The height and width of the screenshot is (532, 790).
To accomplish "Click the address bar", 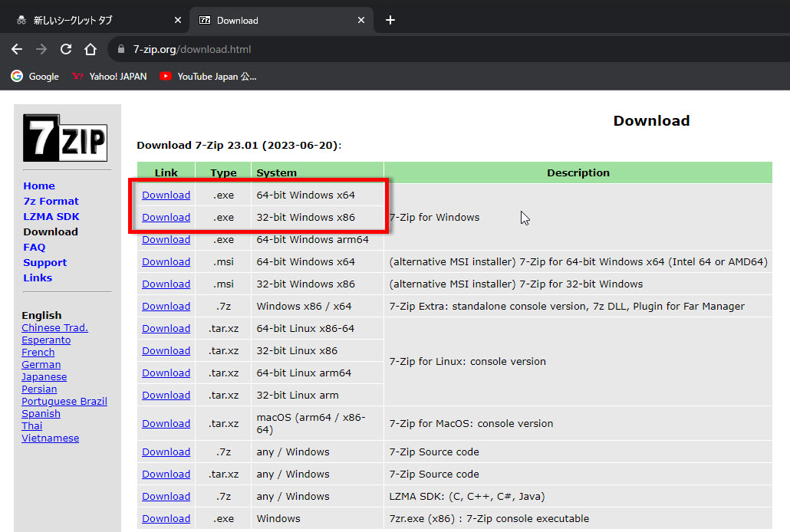I will 307,49.
